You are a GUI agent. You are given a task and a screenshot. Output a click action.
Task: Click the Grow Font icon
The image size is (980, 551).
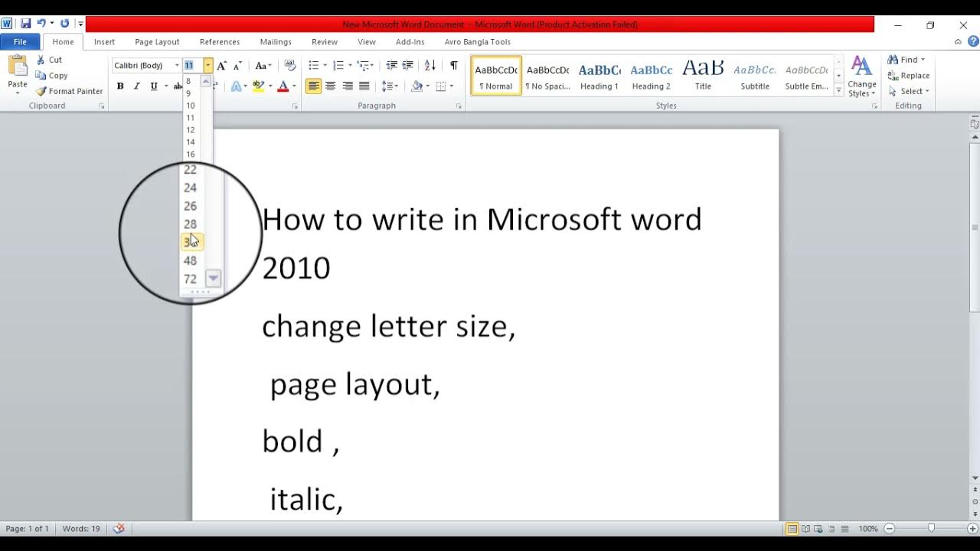point(222,66)
